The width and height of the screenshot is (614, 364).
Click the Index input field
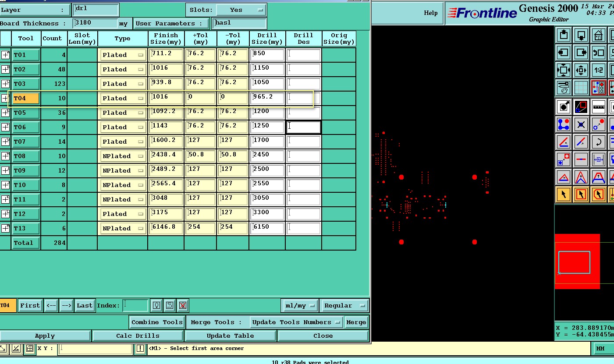pyautogui.click(x=135, y=305)
